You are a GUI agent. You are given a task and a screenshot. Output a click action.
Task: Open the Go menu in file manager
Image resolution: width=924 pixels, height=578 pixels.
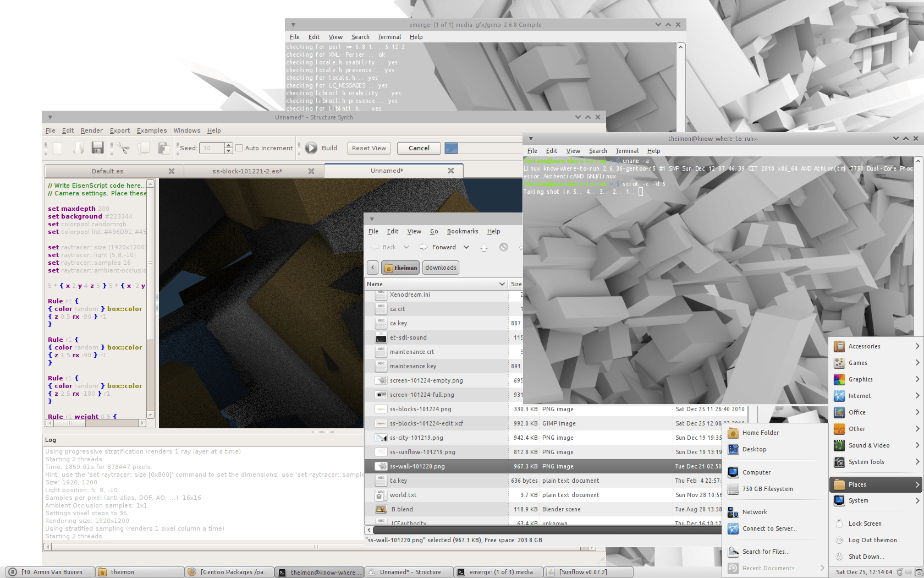[434, 231]
